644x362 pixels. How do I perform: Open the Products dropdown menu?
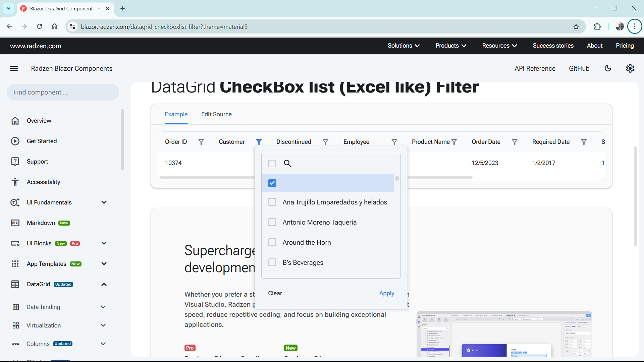click(450, 46)
